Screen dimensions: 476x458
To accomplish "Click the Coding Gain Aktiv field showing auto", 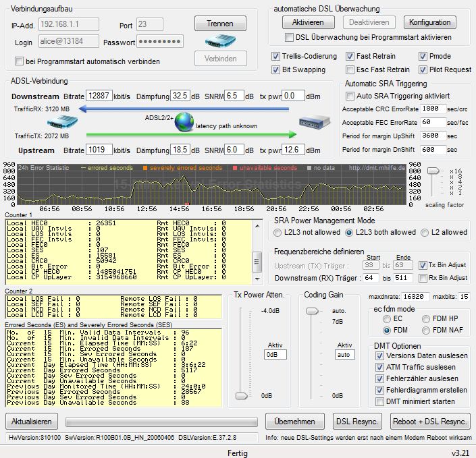I will [x=345, y=355].
